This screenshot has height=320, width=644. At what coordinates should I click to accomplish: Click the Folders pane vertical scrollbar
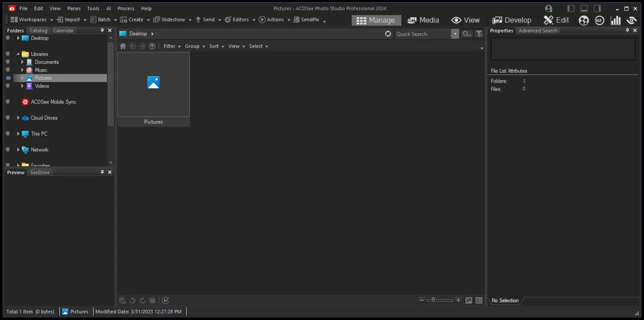click(110, 84)
